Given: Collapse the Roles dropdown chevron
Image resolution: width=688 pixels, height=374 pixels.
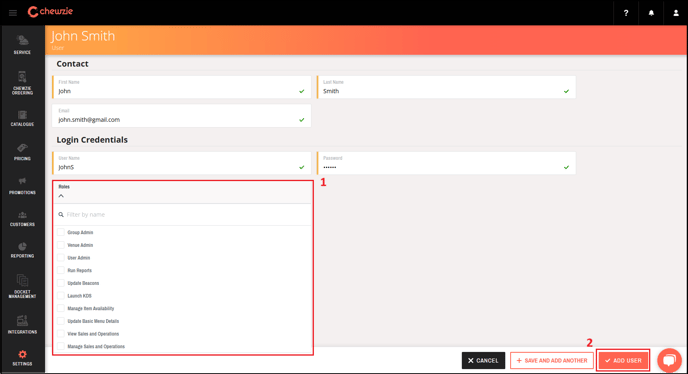Looking at the screenshot, I should pyautogui.click(x=61, y=196).
